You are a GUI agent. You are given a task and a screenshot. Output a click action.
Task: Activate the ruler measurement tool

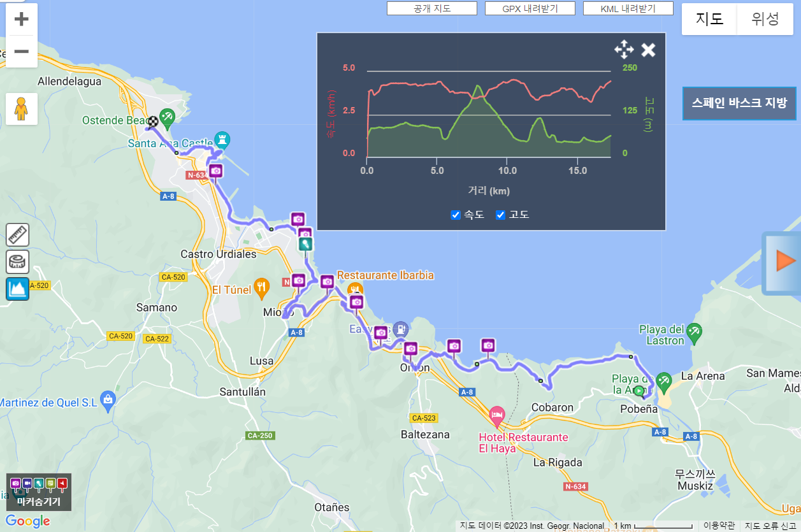click(18, 234)
